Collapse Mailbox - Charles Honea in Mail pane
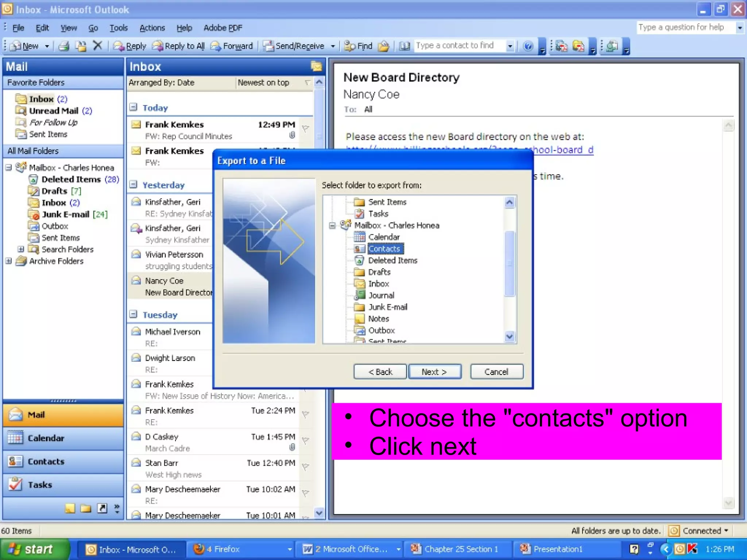 click(x=8, y=168)
